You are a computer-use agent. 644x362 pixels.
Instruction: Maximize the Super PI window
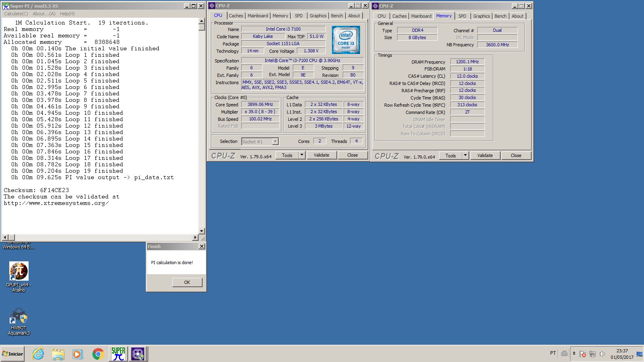pyautogui.click(x=193, y=6)
